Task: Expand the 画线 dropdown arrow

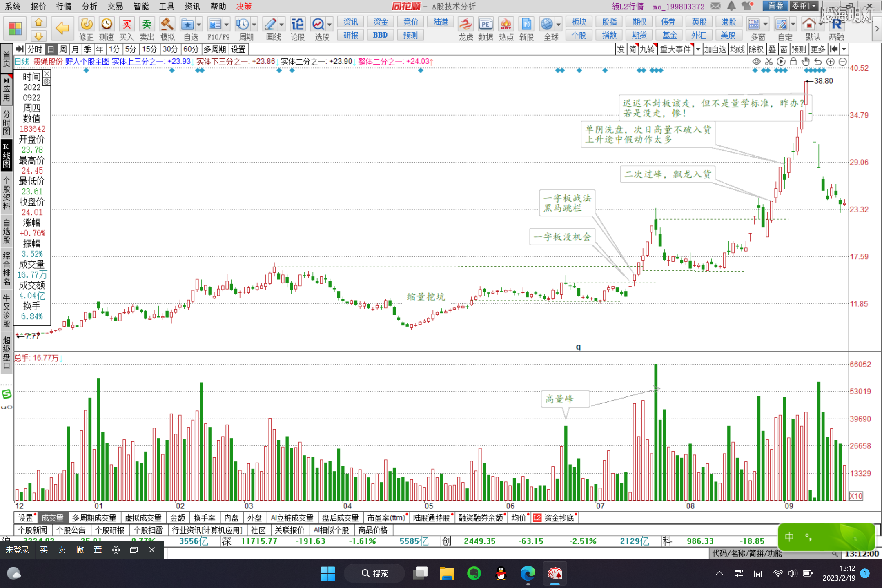Action: click(x=282, y=24)
